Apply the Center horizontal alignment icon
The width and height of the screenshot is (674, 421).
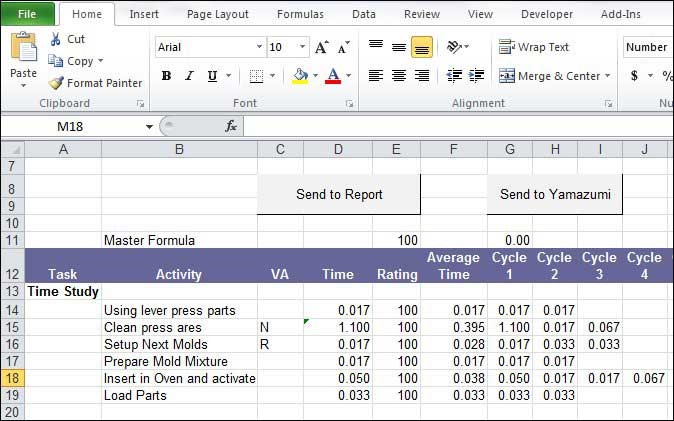point(398,76)
